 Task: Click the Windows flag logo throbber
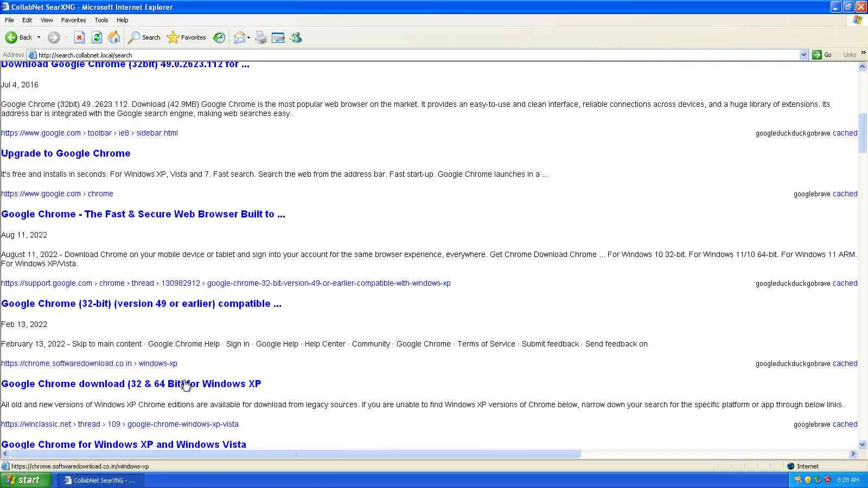(858, 20)
